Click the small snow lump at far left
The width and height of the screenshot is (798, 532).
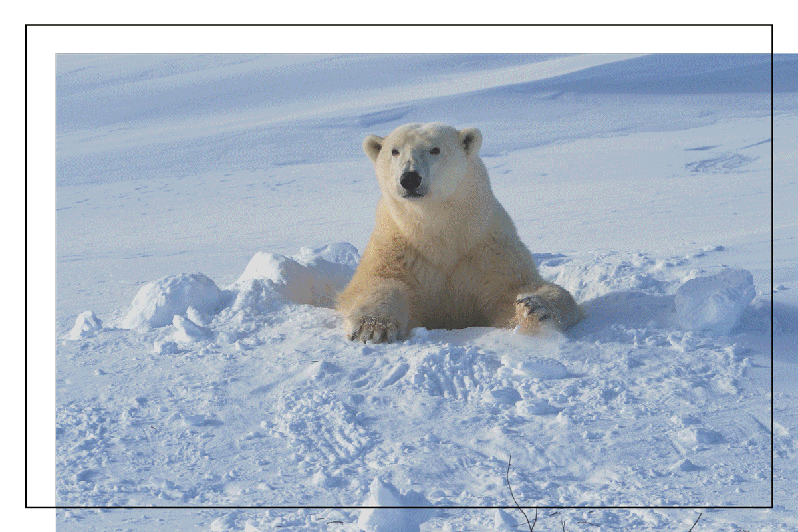(x=86, y=325)
